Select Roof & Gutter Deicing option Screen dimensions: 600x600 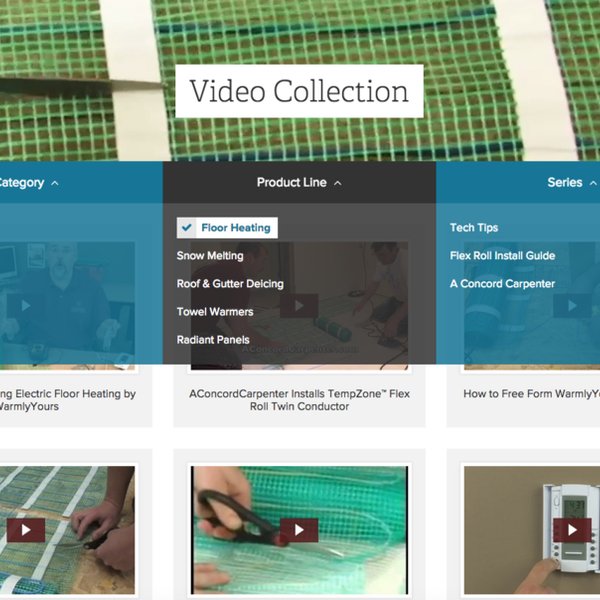[x=230, y=284]
